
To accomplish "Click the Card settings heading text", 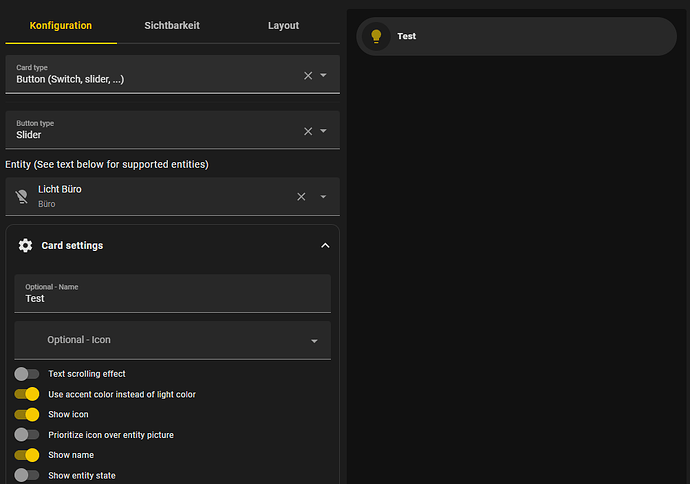I will [x=72, y=246].
